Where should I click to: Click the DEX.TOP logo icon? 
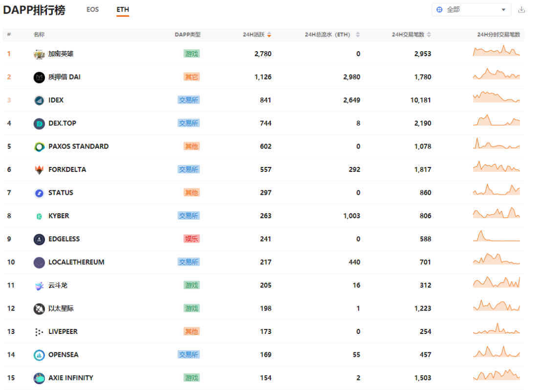click(x=39, y=124)
